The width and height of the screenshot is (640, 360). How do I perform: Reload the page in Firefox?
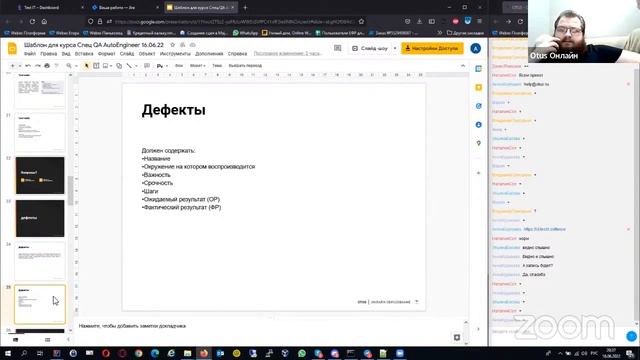(32, 22)
